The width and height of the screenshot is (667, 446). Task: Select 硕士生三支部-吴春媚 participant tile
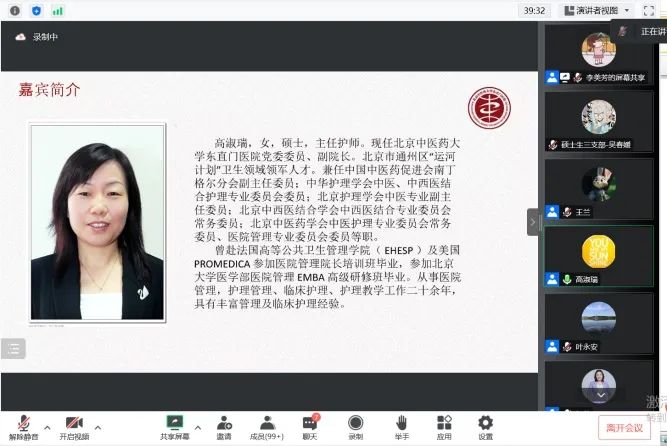point(599,122)
